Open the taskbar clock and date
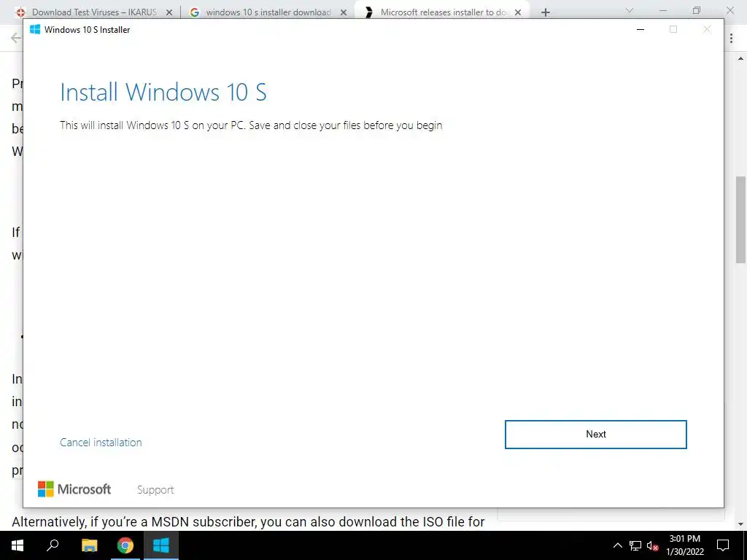The width and height of the screenshot is (747, 560). pyautogui.click(x=684, y=545)
